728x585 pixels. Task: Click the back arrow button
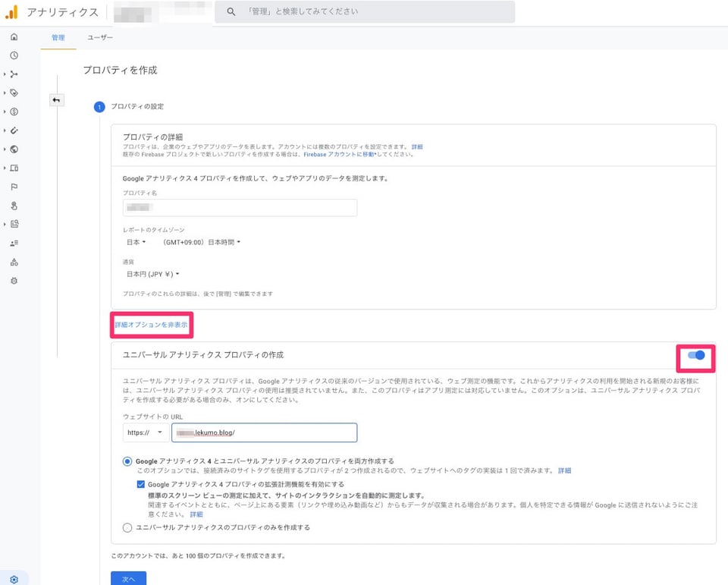click(x=57, y=100)
